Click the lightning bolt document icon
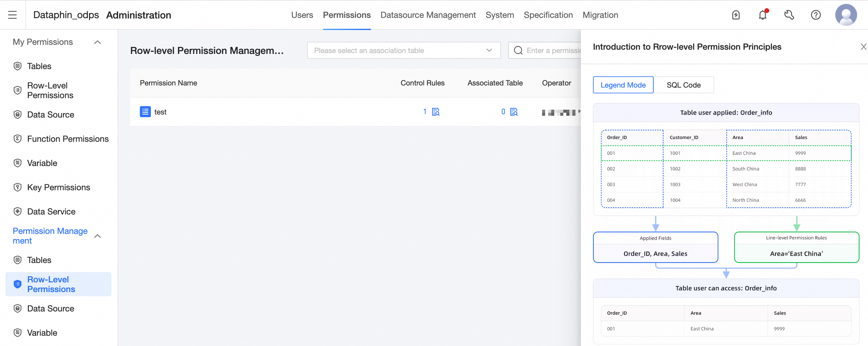Image resolution: width=868 pixels, height=346 pixels. [x=736, y=15]
